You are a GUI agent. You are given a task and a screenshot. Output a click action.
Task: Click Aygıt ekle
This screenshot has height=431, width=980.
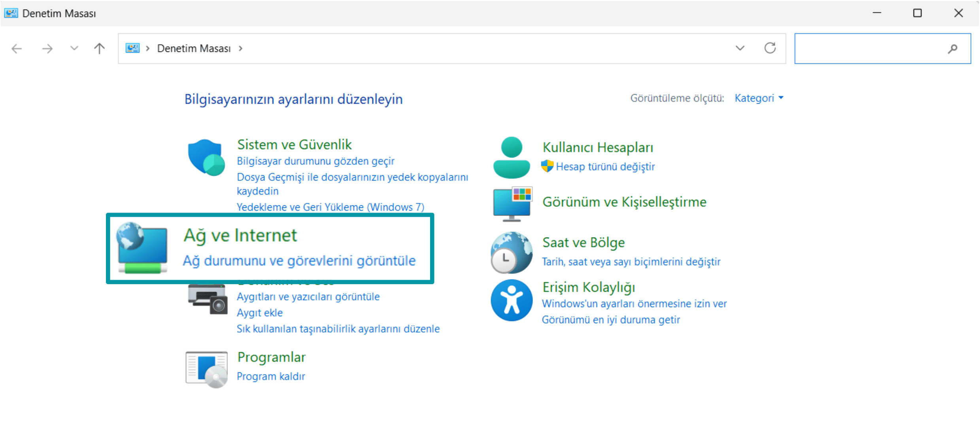coord(259,312)
